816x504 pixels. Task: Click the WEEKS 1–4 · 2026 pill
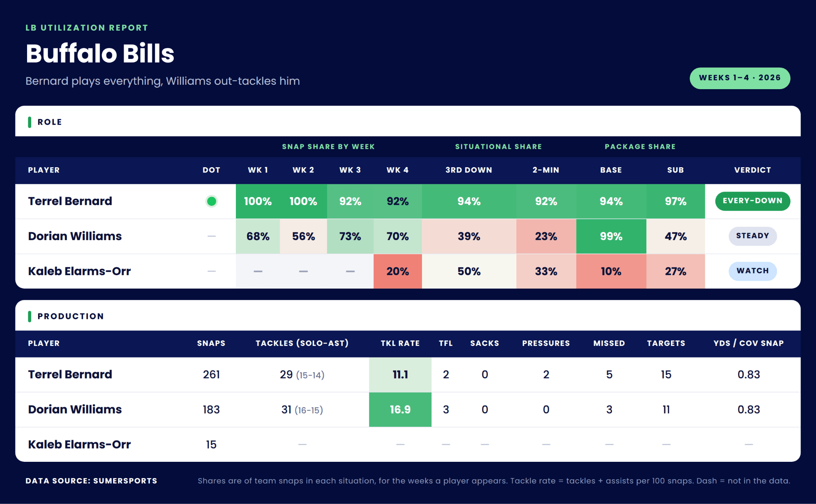tap(739, 78)
